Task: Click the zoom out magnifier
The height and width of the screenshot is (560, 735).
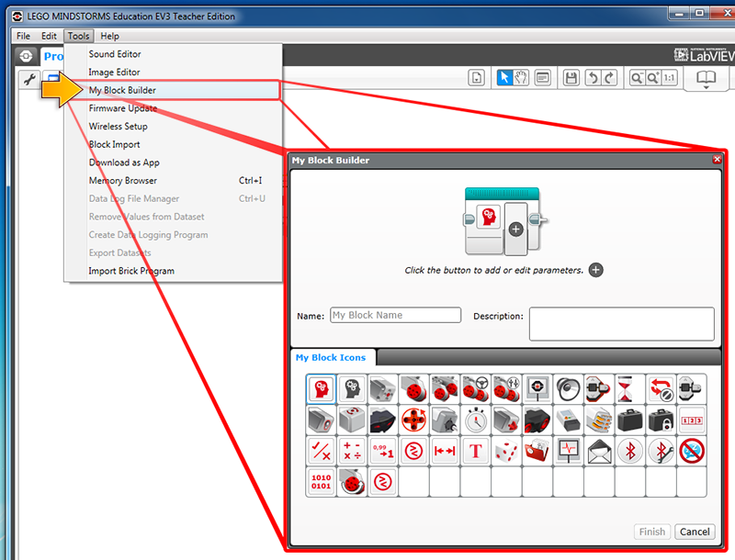Action: [637, 78]
